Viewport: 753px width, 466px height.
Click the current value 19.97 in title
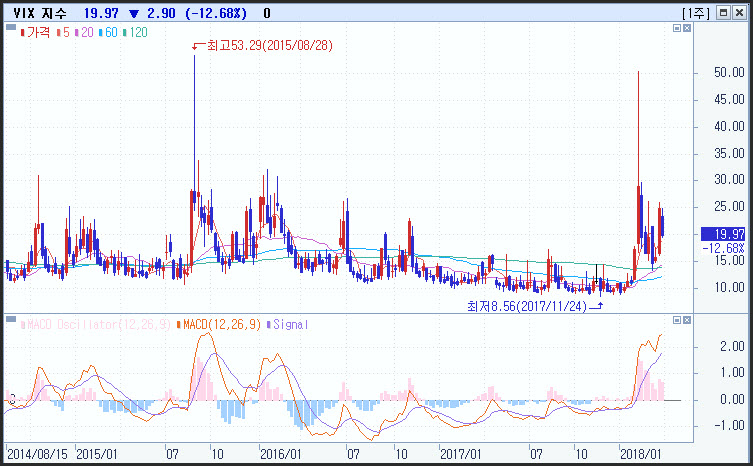point(101,13)
